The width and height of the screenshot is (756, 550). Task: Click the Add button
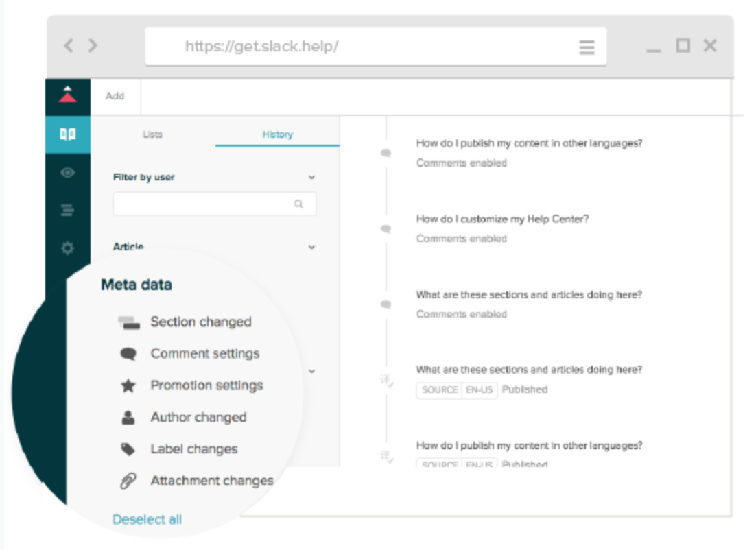tap(115, 96)
